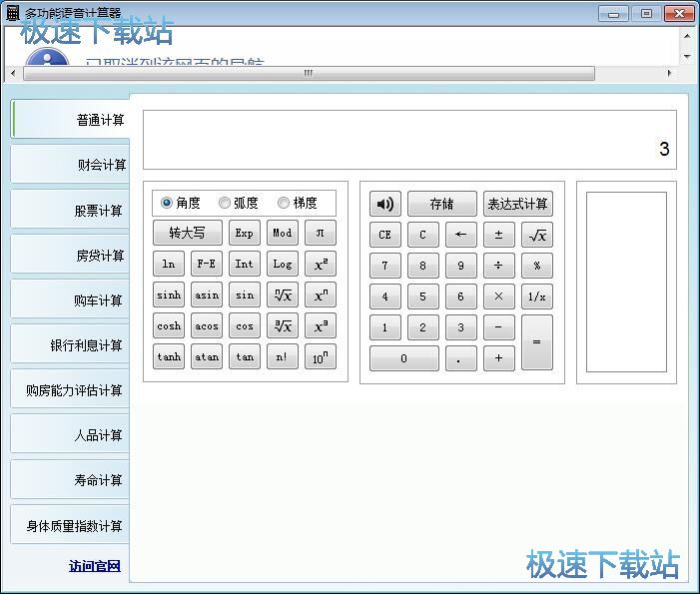Click the history list box
The height and width of the screenshot is (594, 700).
tap(626, 283)
